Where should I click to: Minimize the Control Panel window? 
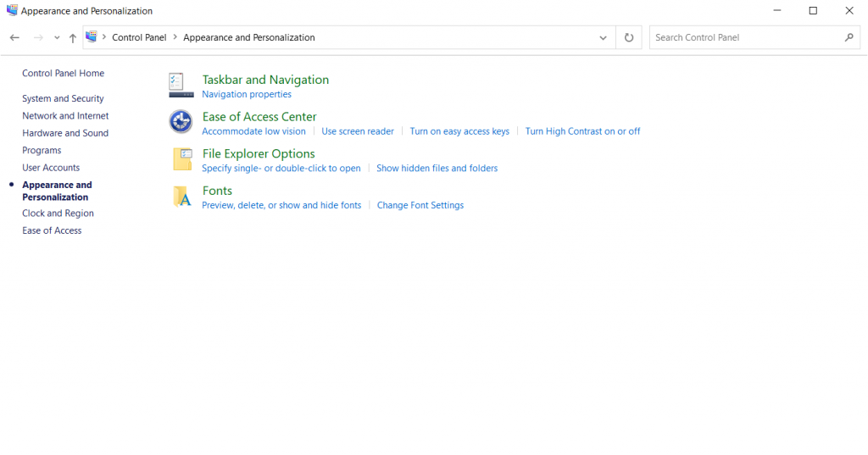click(777, 10)
